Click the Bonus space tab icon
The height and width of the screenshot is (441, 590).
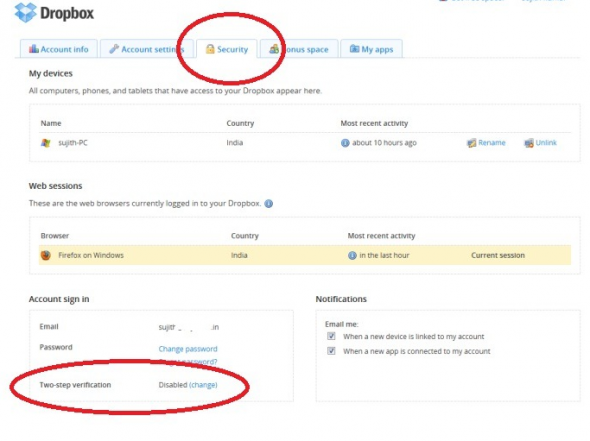pos(274,49)
